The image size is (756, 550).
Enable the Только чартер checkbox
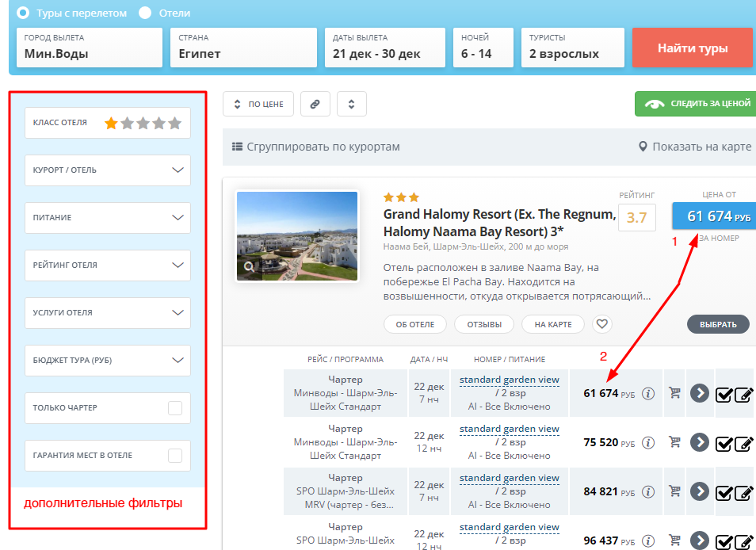[175, 408]
